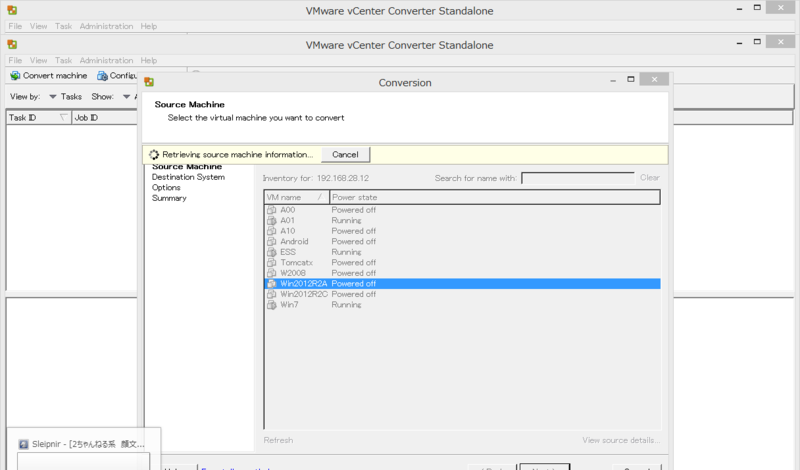The width and height of the screenshot is (800, 470).
Task: Click the Search for name with field
Action: (578, 178)
